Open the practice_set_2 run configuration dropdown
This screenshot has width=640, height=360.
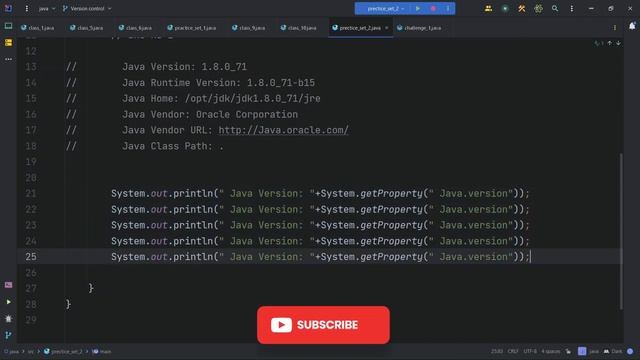pos(385,9)
